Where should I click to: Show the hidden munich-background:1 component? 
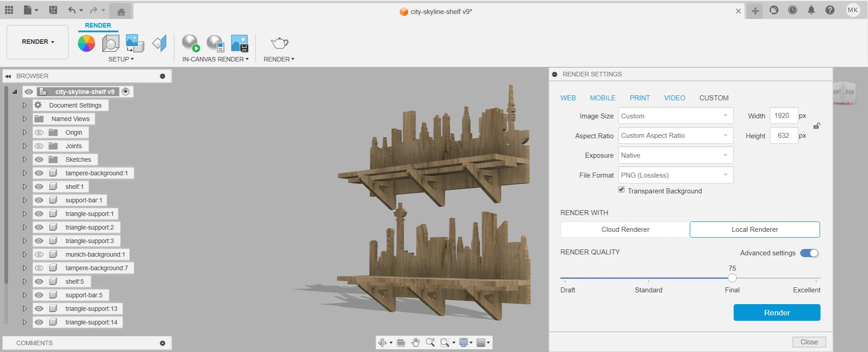39,254
